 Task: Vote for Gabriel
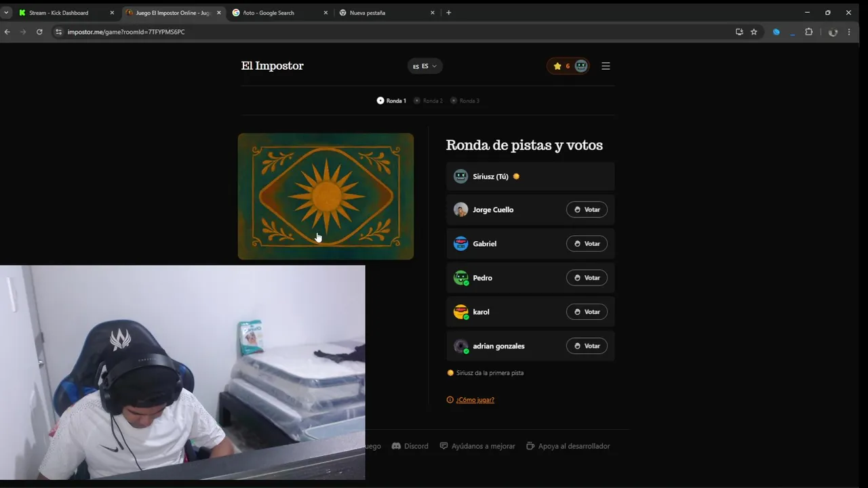587,243
